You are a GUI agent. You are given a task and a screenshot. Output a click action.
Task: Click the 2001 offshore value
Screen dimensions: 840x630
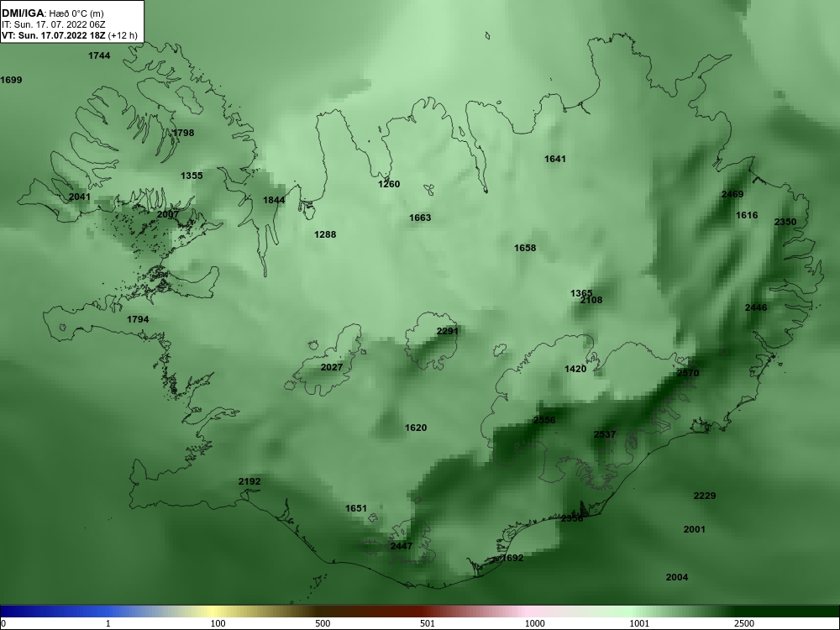tap(695, 530)
